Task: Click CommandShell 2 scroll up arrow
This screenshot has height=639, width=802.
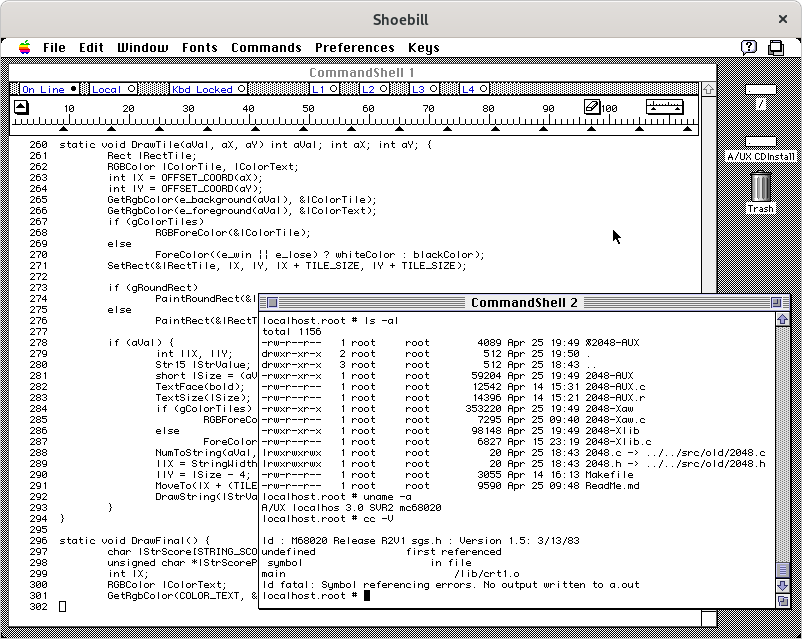Action: 783,319
